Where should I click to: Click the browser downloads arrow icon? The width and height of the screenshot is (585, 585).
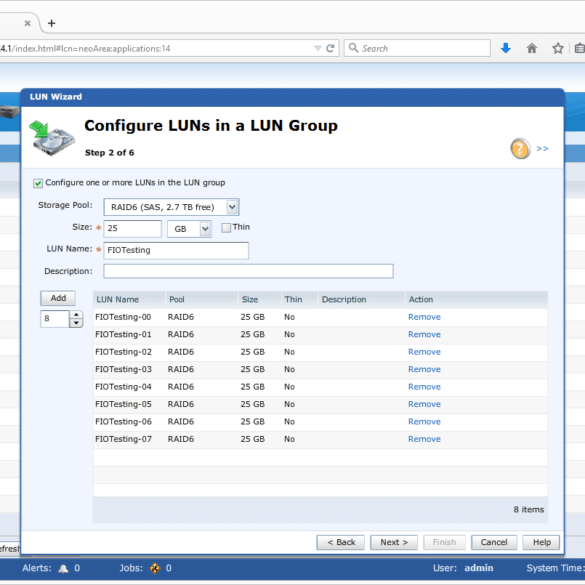click(x=506, y=48)
